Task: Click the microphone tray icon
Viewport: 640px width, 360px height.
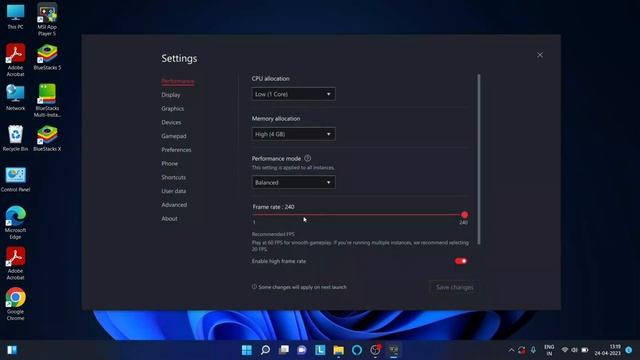Action: pos(533,350)
